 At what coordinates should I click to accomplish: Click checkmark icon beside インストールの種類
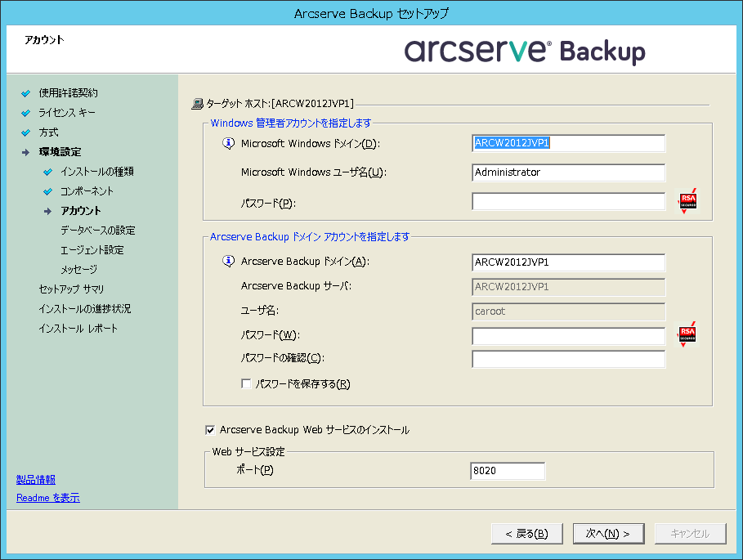[x=48, y=172]
